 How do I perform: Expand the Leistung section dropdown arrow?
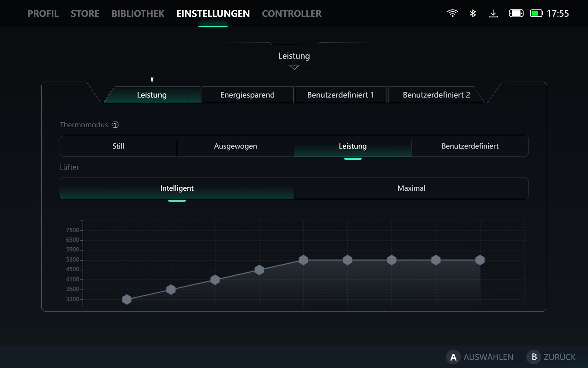[x=294, y=67]
